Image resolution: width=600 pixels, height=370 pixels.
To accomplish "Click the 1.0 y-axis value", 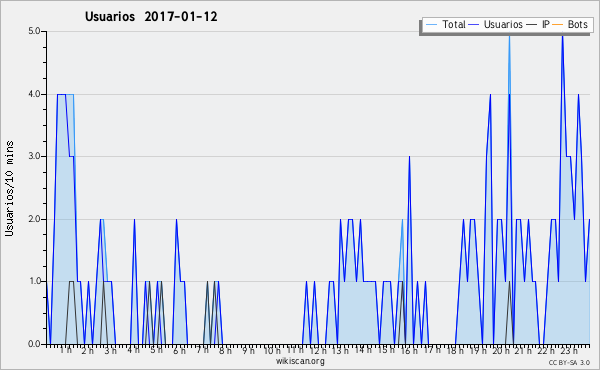I will click(x=34, y=281).
